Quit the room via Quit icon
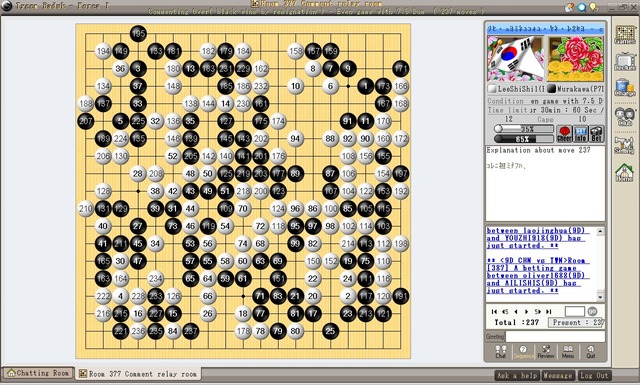640x385 pixels. (x=591, y=352)
